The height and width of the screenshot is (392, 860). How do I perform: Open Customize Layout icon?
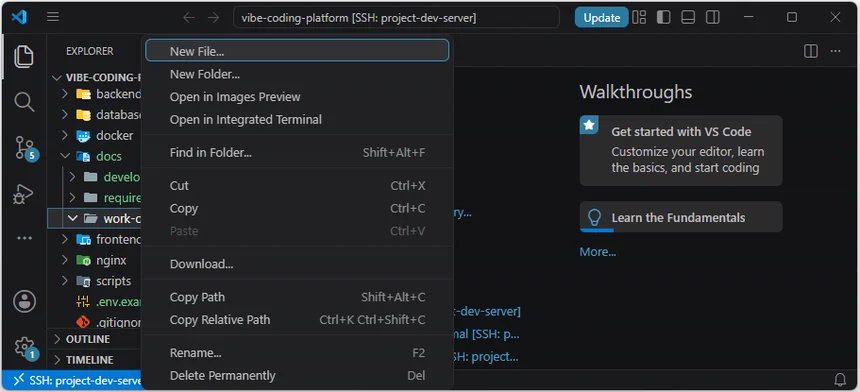pos(639,18)
